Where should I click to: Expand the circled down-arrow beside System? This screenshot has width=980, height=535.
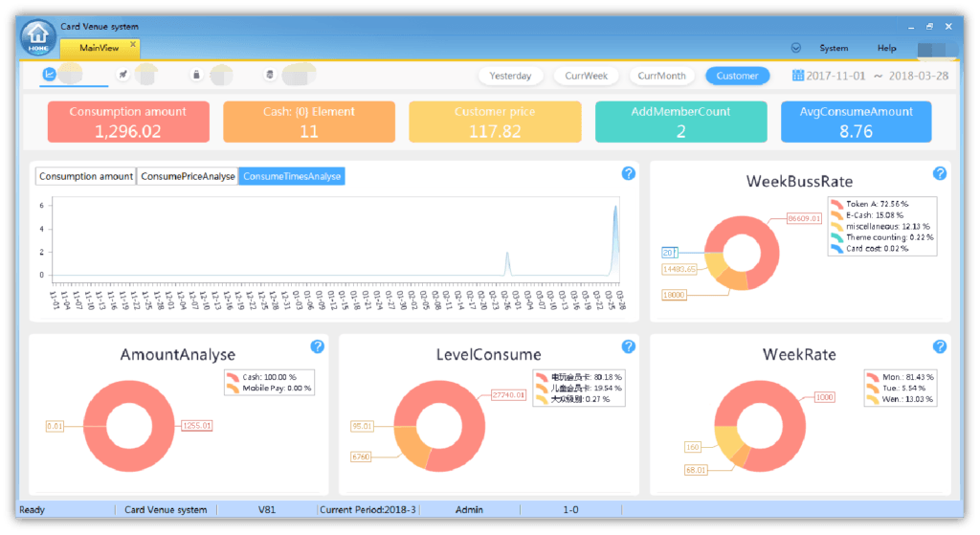pos(795,48)
